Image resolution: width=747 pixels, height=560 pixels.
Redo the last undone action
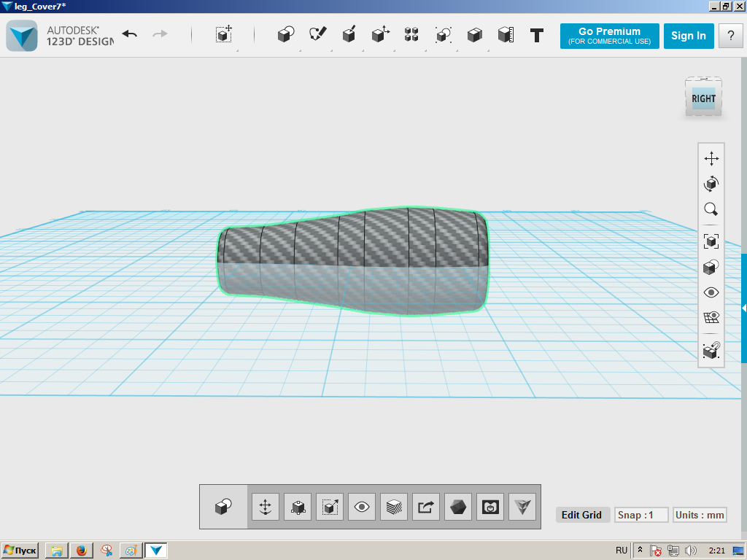point(160,34)
